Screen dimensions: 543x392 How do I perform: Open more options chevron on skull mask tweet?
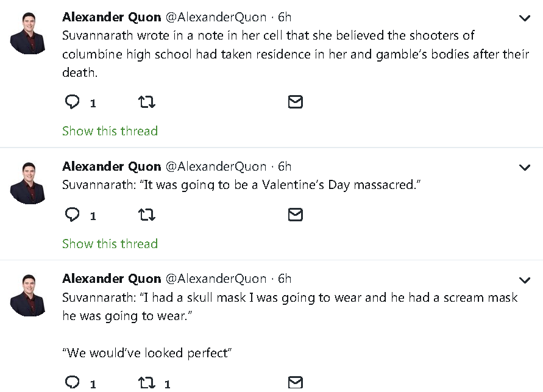point(524,280)
